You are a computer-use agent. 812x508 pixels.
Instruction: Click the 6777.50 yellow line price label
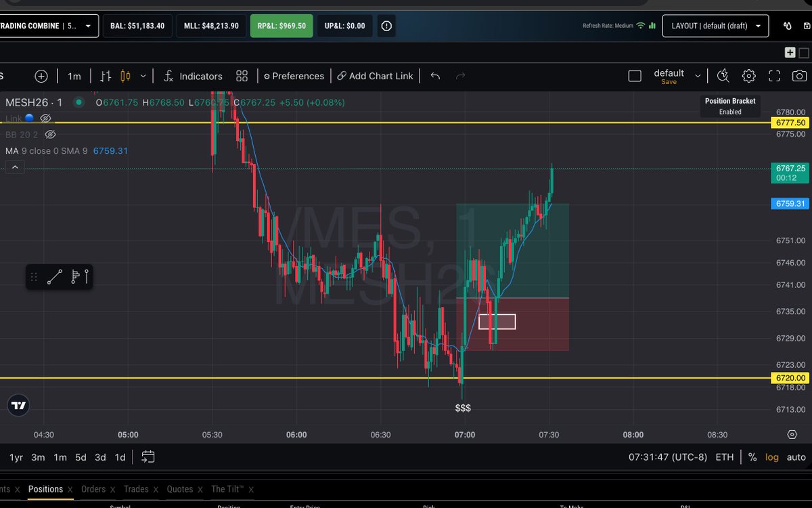coord(791,123)
